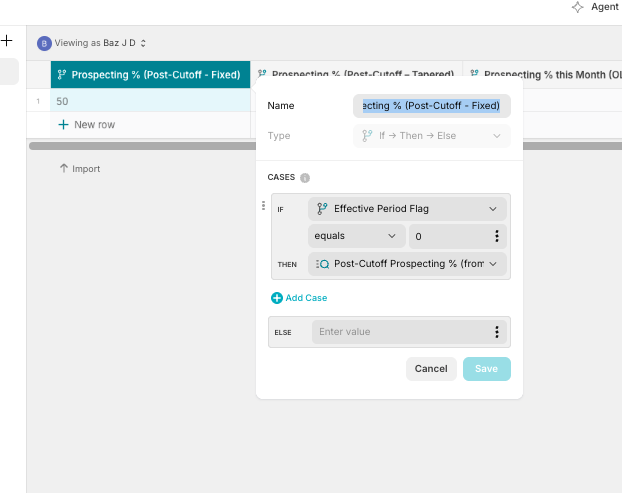Click the plus icon in left sidebar

pos(6,40)
